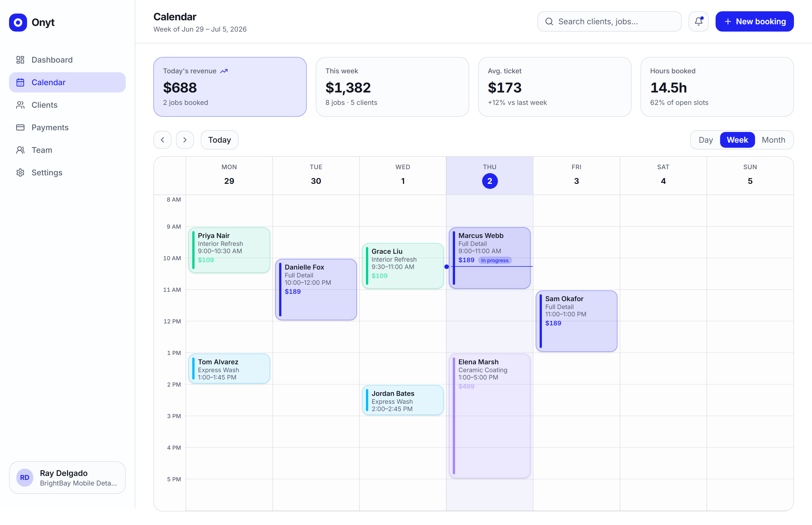Click the revenue trend arrow icon

pyautogui.click(x=224, y=71)
